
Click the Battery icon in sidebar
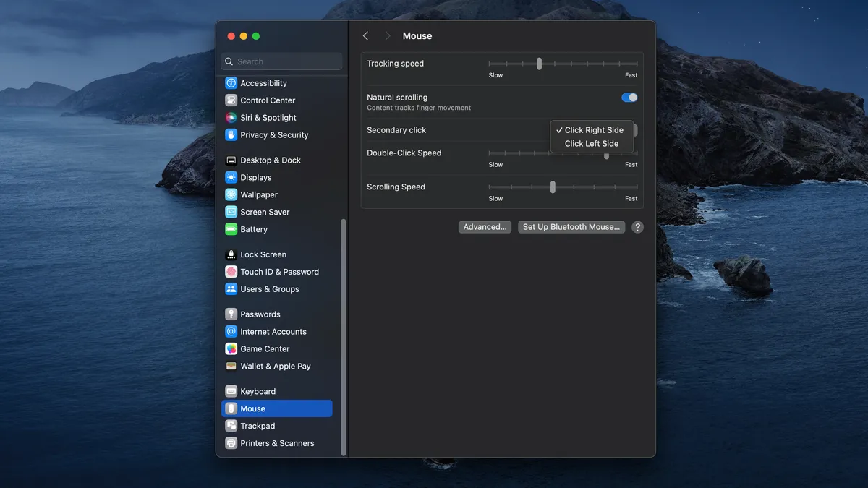[x=231, y=229]
